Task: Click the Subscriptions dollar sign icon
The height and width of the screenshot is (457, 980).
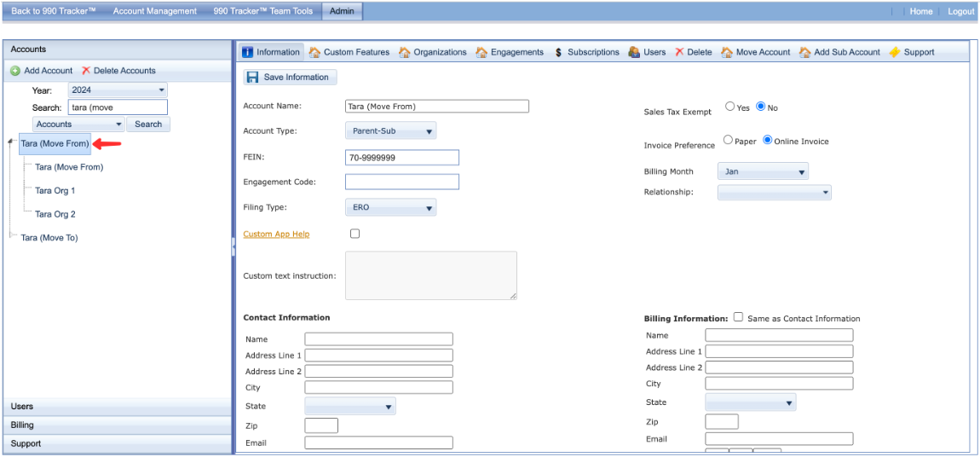Action: tap(558, 52)
